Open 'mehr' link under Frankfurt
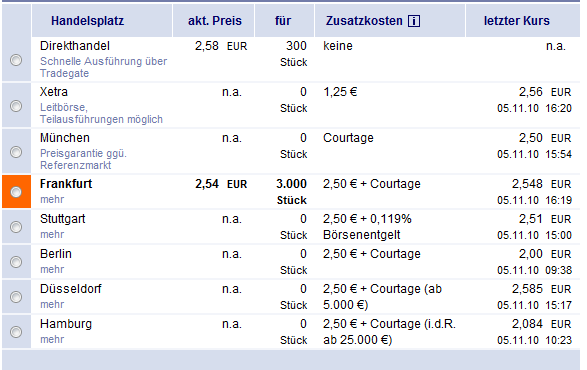The width and height of the screenshot is (587, 370). click(x=52, y=200)
